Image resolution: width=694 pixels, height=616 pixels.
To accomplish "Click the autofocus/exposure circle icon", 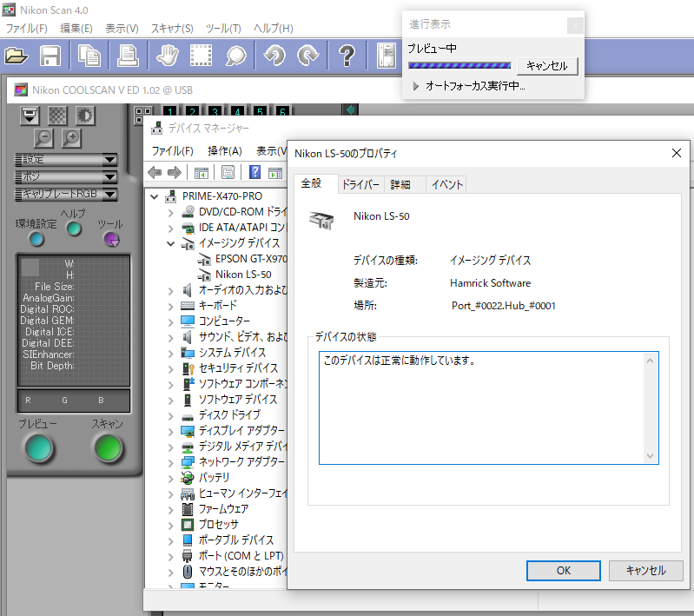I will (85, 116).
